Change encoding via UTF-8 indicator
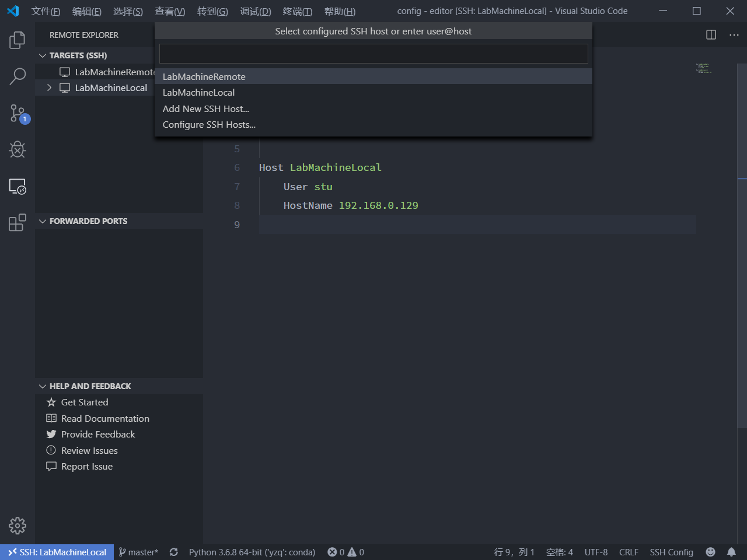This screenshot has height=560, width=747. coord(596,552)
